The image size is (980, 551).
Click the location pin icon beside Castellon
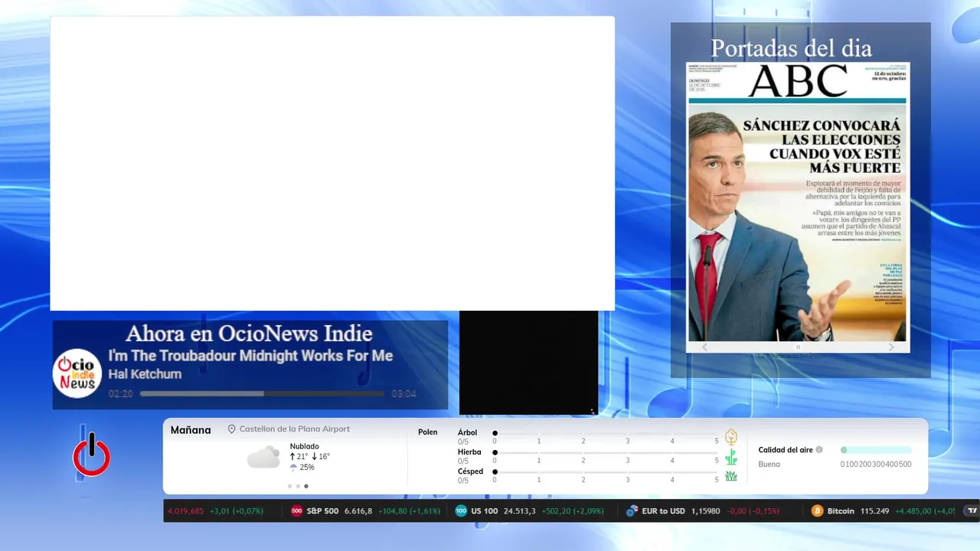click(231, 429)
